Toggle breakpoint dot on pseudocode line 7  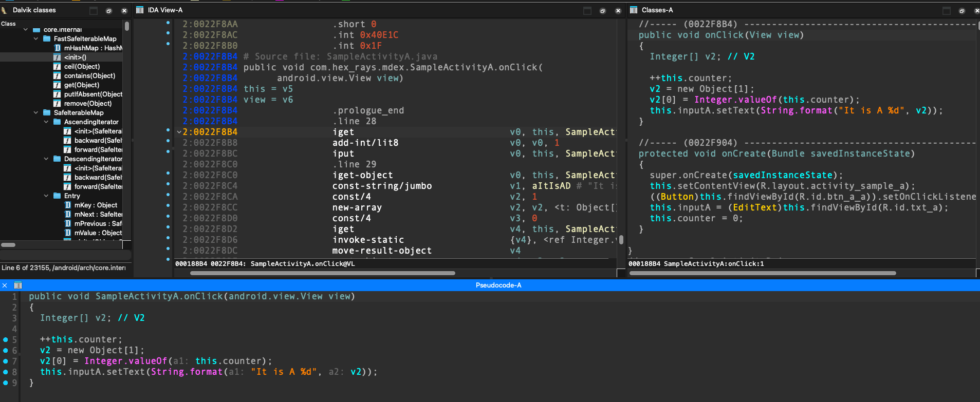click(6, 361)
